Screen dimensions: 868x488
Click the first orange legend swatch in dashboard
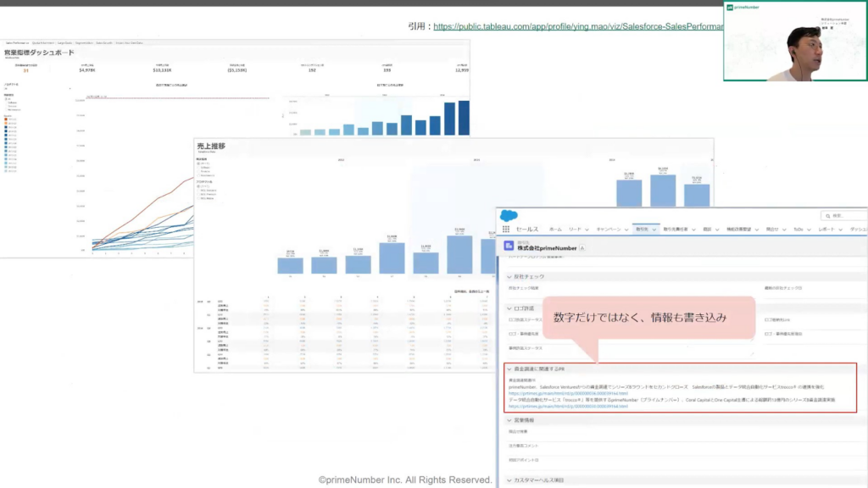[x=6, y=119]
